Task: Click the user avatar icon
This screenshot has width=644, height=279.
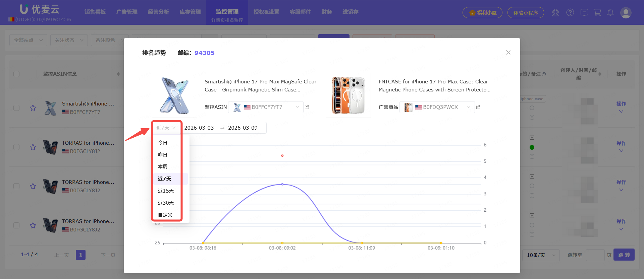Action: click(x=626, y=13)
